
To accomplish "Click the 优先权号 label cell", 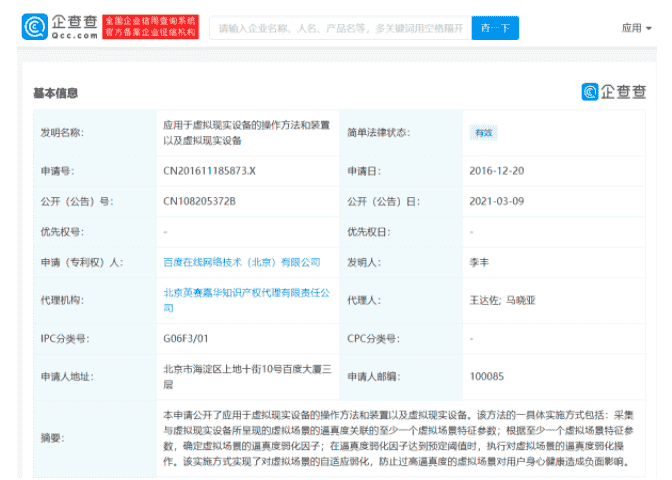I will coord(95,232).
